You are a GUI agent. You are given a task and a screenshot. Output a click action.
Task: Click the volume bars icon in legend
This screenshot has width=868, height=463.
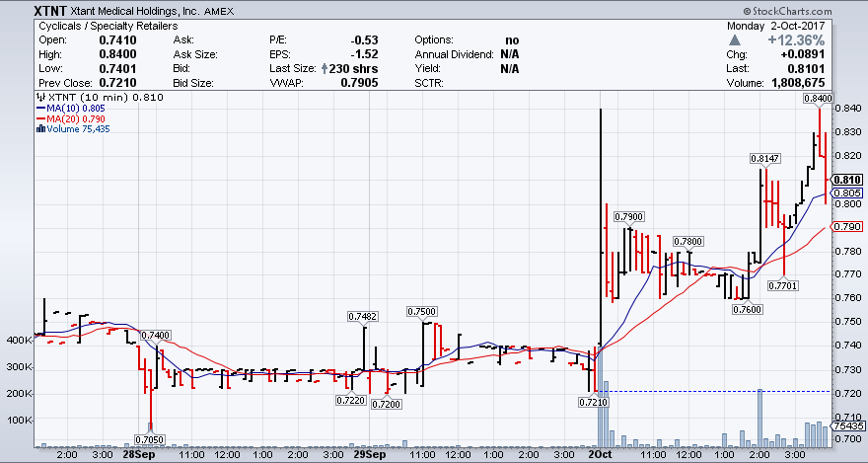38,128
